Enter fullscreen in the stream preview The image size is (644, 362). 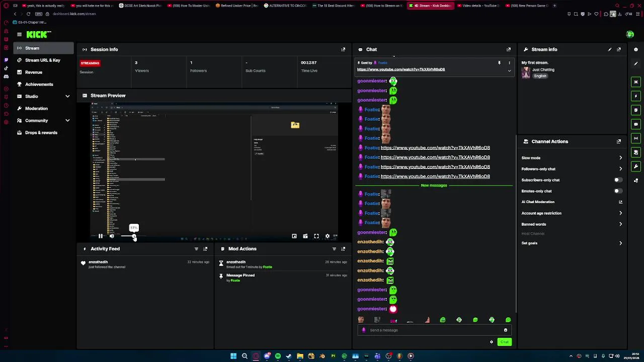(316, 236)
